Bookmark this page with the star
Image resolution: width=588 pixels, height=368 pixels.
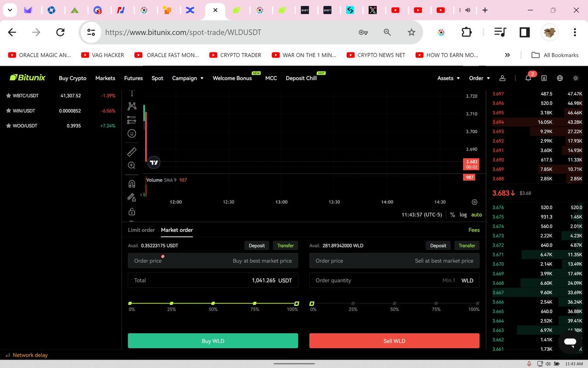(411, 32)
